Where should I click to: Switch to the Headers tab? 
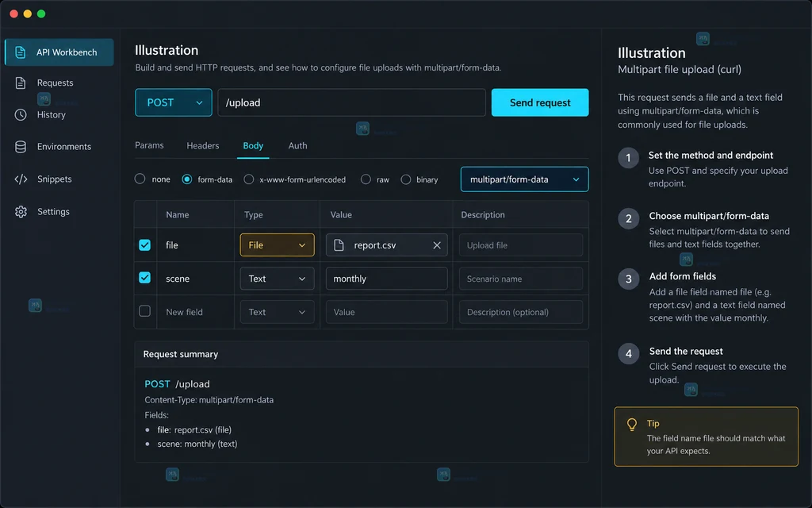(202, 146)
